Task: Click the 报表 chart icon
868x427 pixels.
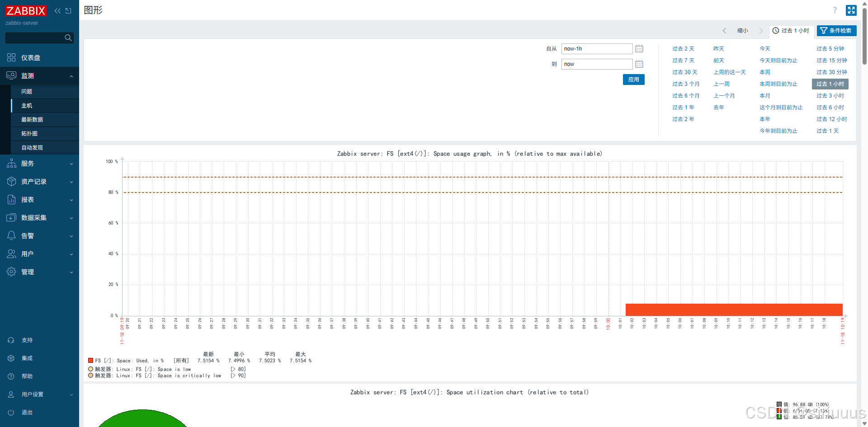Action: (x=11, y=200)
